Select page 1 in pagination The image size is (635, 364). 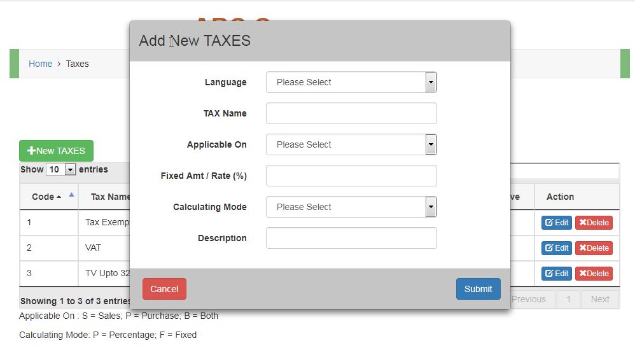click(x=569, y=299)
